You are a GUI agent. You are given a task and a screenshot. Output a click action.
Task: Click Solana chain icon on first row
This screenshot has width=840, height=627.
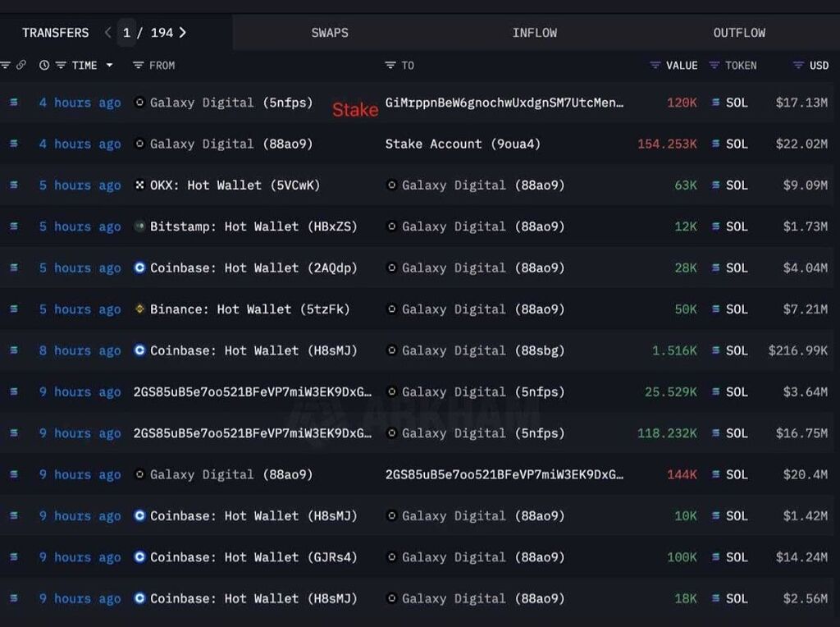[x=13, y=103]
